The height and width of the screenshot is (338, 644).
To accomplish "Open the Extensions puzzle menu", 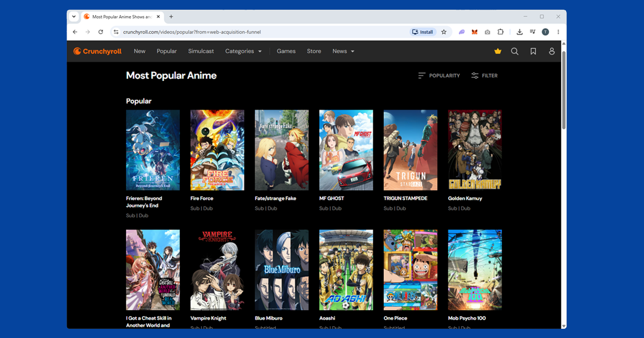I will (x=501, y=32).
